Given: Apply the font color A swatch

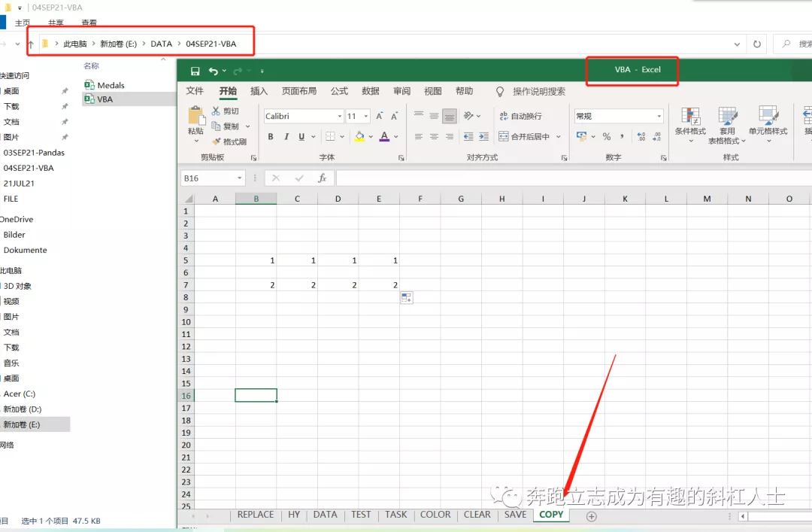Looking at the screenshot, I should (384, 136).
